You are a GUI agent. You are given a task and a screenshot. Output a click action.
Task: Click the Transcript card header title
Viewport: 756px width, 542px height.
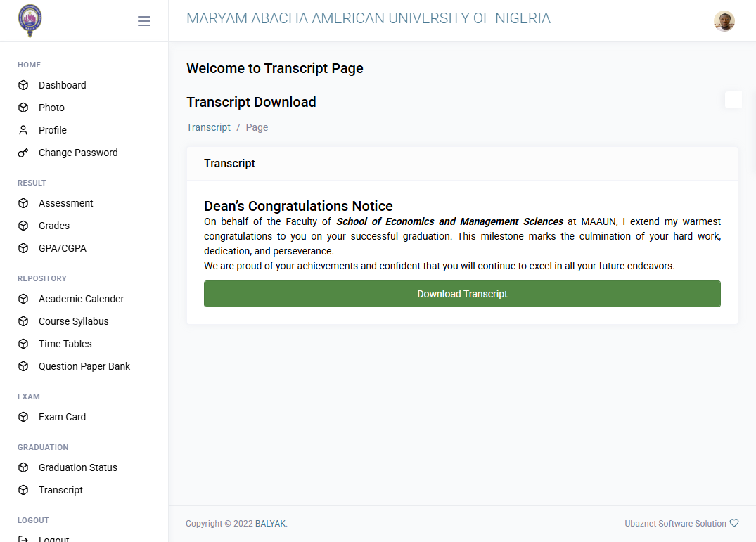229,163
